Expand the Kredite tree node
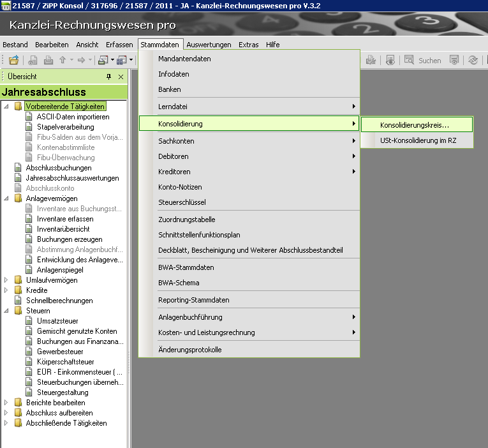This screenshot has width=488, height=448. tap(6, 290)
